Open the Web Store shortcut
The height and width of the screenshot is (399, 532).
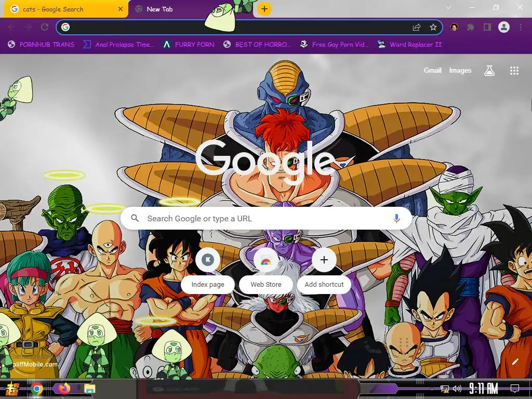[x=266, y=271]
